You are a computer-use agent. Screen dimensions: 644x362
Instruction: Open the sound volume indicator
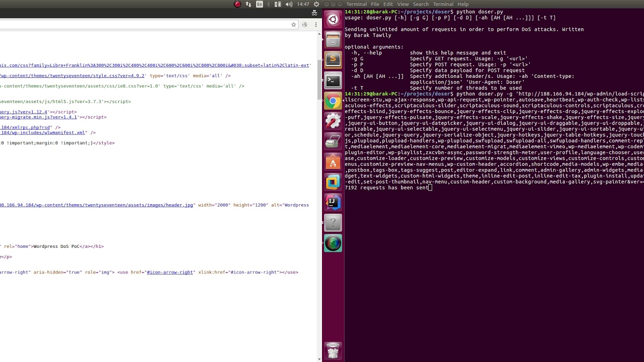(x=289, y=4)
